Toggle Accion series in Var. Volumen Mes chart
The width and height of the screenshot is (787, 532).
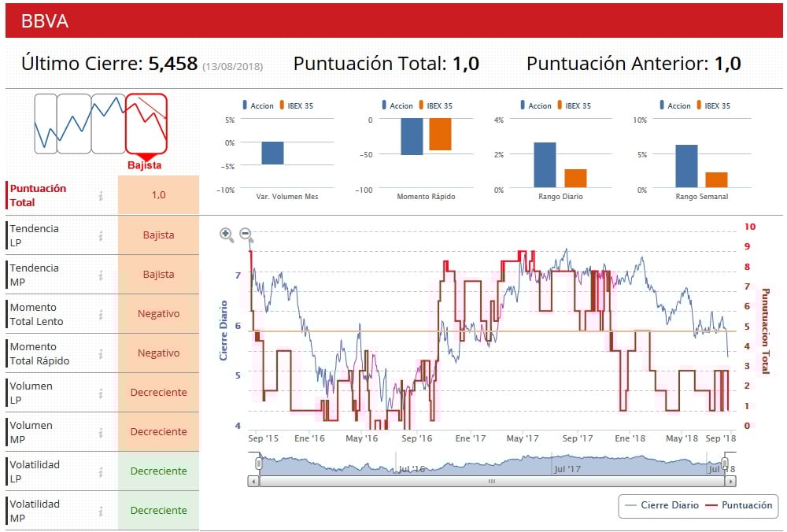[x=258, y=105]
